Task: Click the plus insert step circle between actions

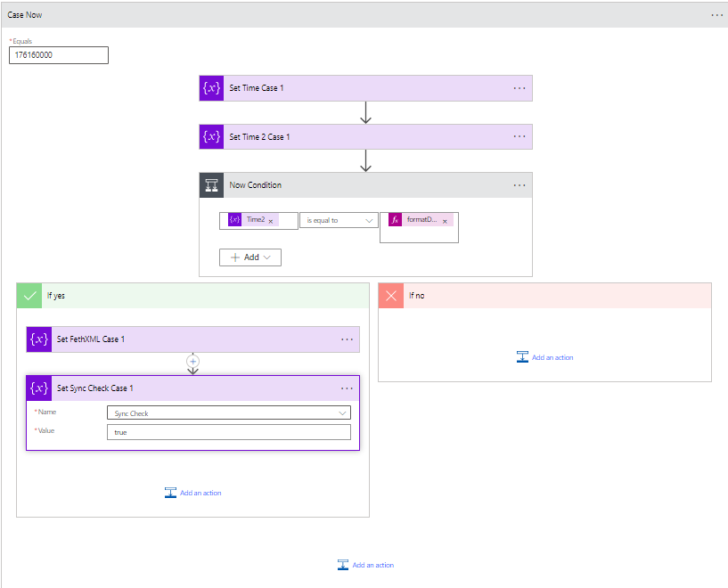Action: 192,362
